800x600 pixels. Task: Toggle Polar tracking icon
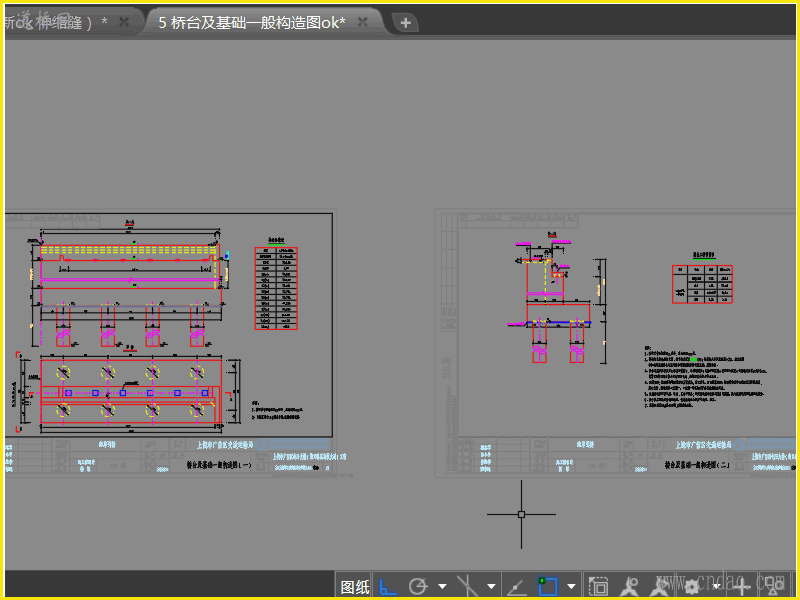coord(418,586)
